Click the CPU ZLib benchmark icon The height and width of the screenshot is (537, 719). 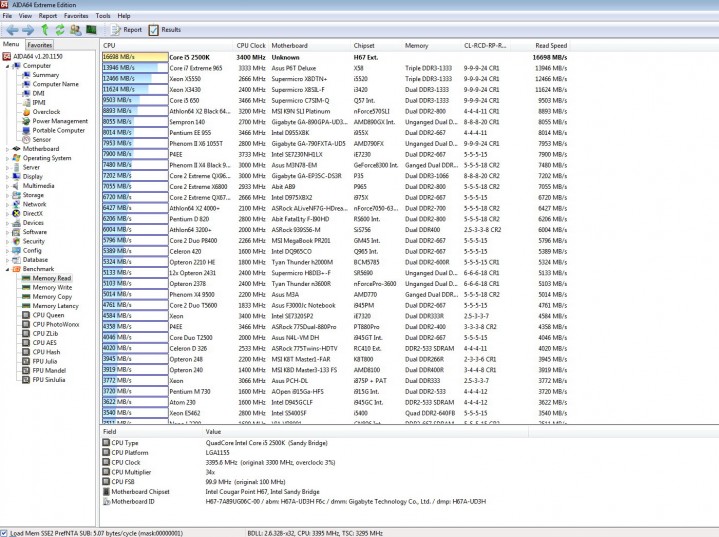[x=26, y=333]
